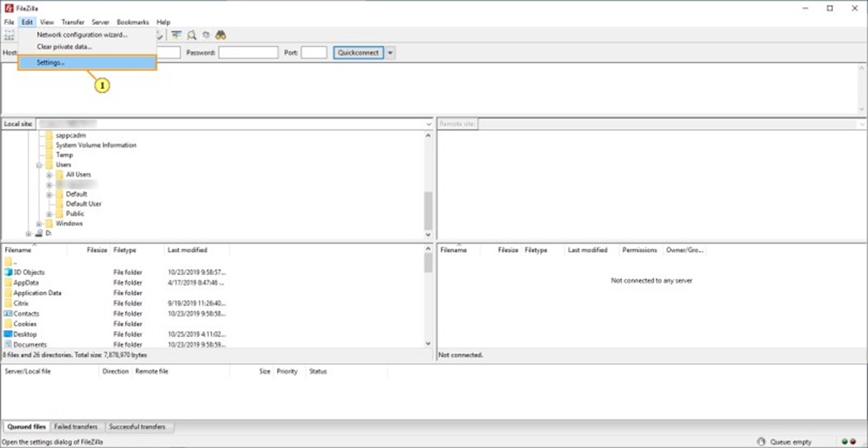Sort local files by Last modified column
Screen dimensions: 868x448
187,250
